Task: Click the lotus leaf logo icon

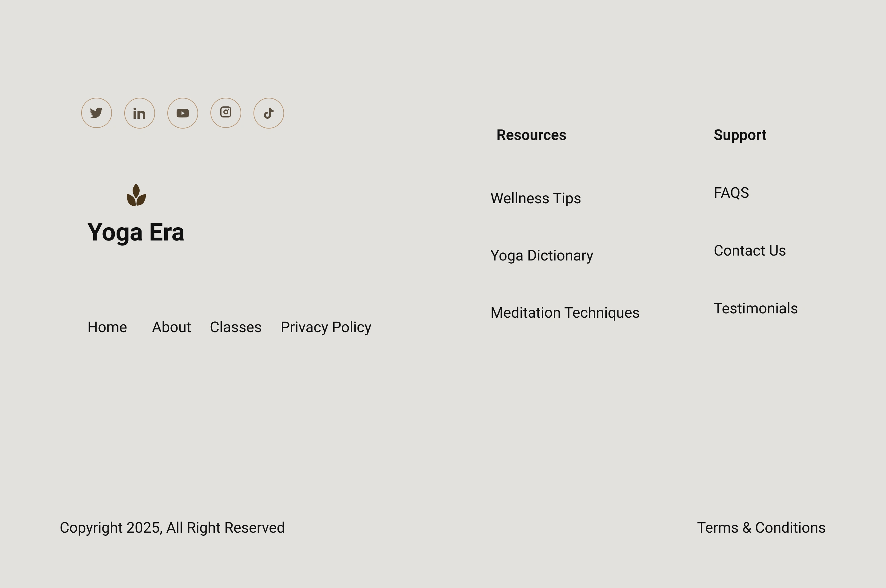Action: pyautogui.click(x=136, y=195)
